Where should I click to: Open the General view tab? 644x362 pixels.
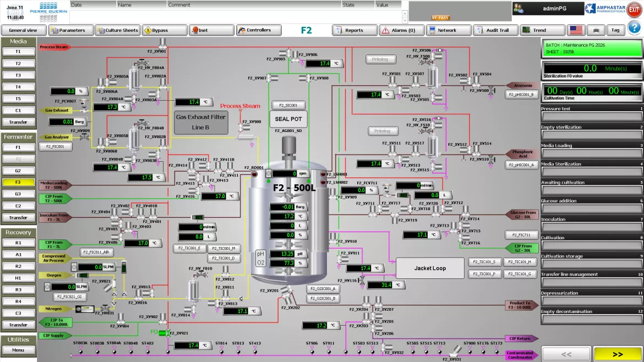pos(23,30)
